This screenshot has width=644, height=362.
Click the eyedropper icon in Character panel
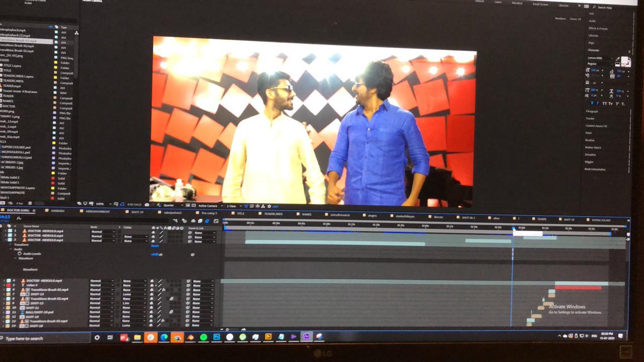618,58
